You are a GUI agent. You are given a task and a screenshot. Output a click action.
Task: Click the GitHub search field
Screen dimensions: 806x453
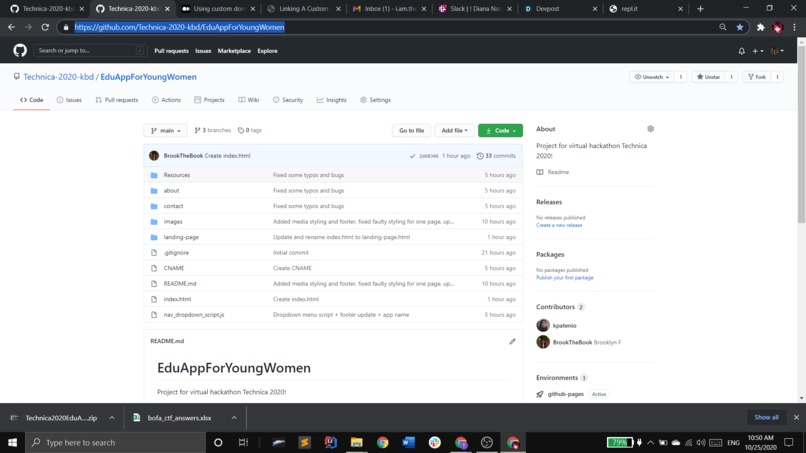[89, 50]
